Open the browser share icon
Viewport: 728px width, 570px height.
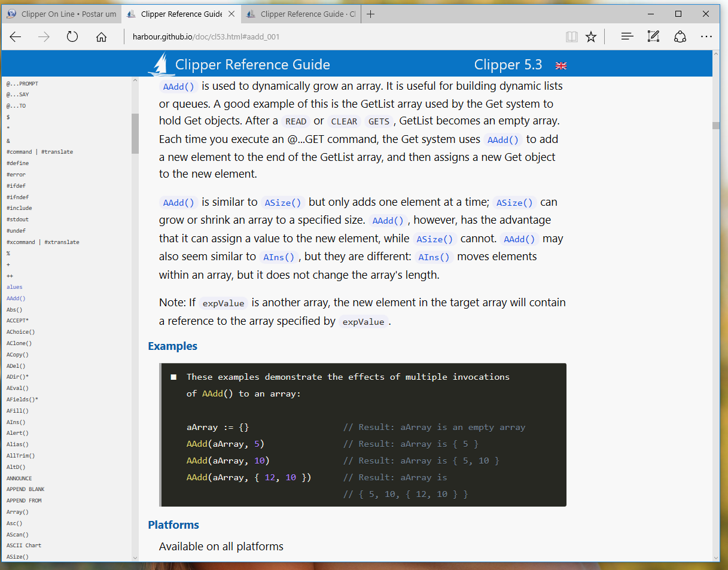pyautogui.click(x=680, y=37)
